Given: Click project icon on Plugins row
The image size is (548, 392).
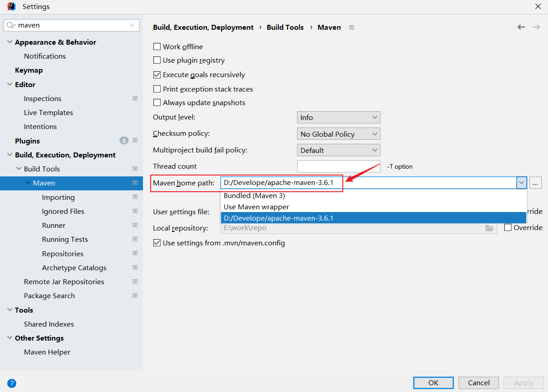Looking at the screenshot, I should coord(135,141).
